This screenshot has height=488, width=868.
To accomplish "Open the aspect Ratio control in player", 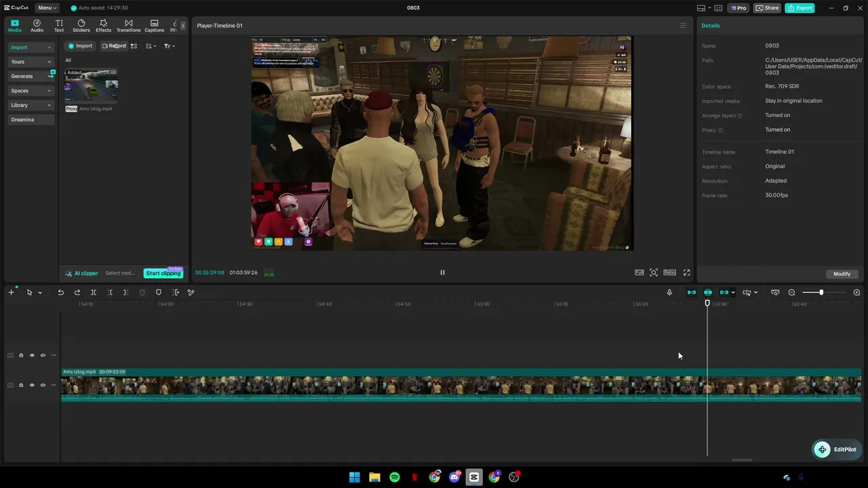I will coord(669,272).
